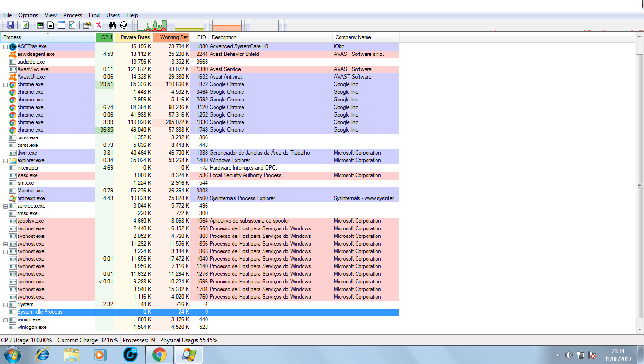The width and height of the screenshot is (644, 364).
Task: Click the binoculars Find Handle icon
Action: click(113, 25)
